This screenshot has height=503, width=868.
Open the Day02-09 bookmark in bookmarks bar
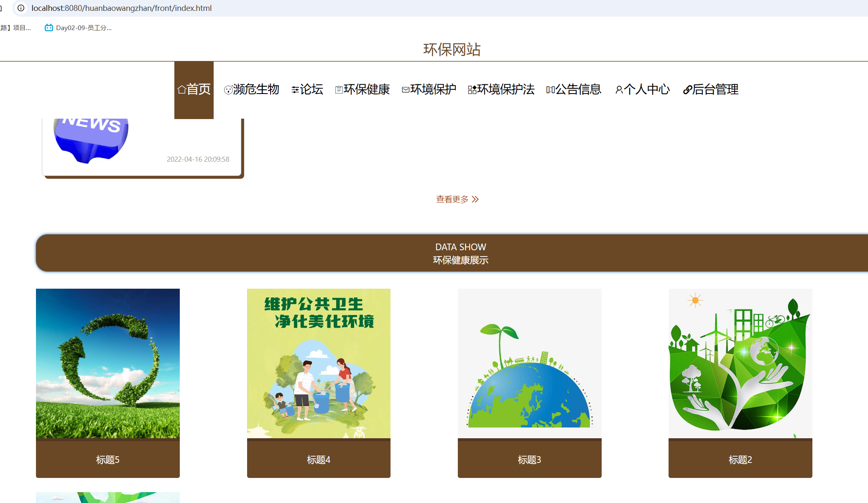pyautogui.click(x=79, y=28)
